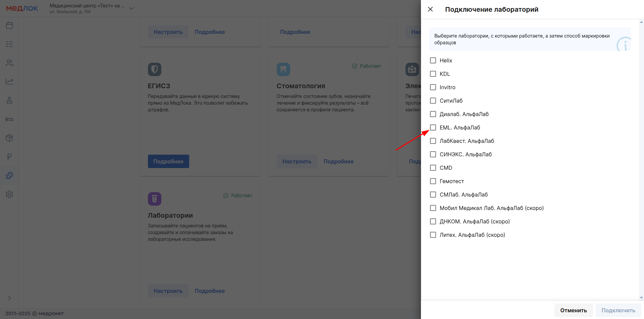Image resolution: width=644 pixels, height=319 pixels.
Task: Open the patients sidebar icon
Action: point(9,63)
